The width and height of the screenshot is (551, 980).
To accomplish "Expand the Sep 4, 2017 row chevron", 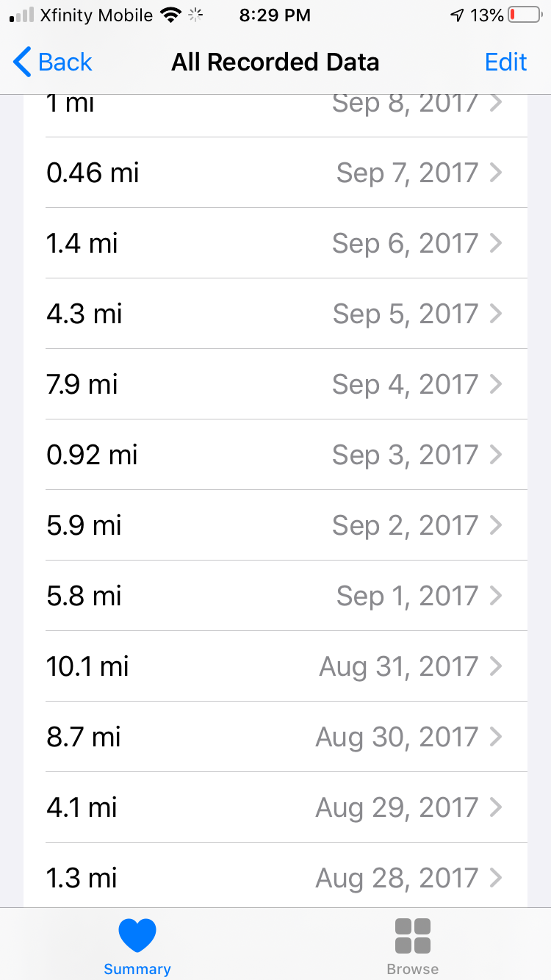I will [x=497, y=384].
